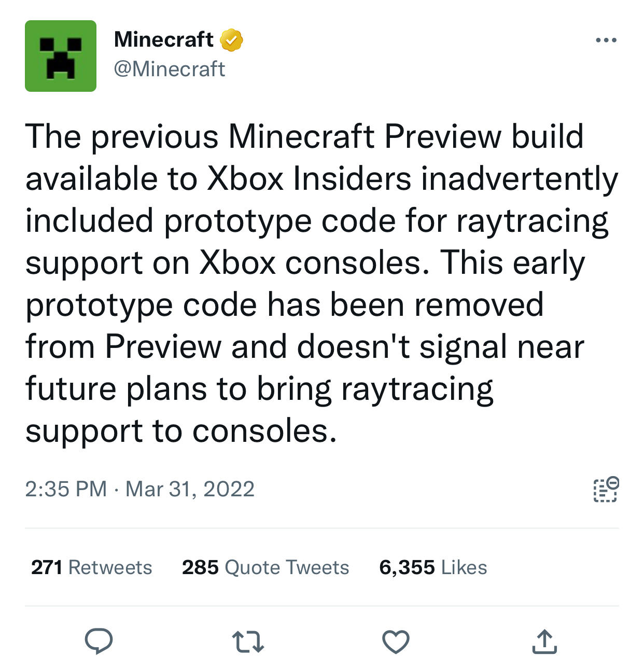Viewport: 644px width, 669px height.
Task: Retweet using the arrows icon
Action: pos(248,642)
